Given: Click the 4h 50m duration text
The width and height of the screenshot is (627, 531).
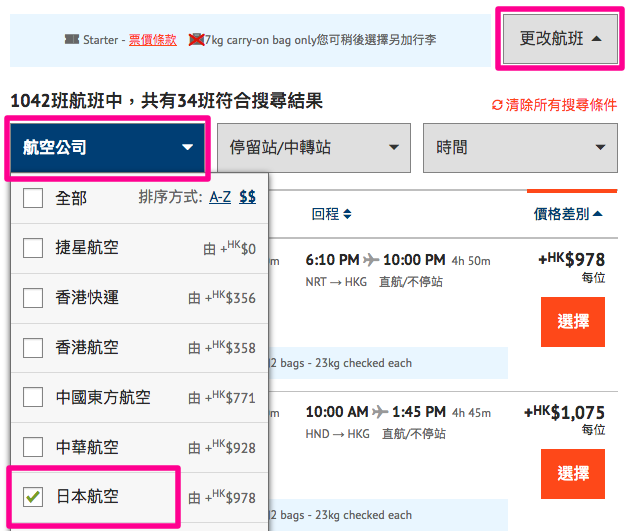Looking at the screenshot, I should (x=471, y=261).
